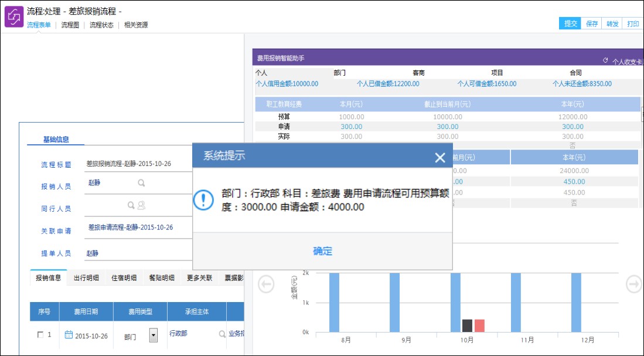Image resolution: width=644 pixels, height=356 pixels.
Task: Click search icon next to 行政部
Action: tap(222, 334)
